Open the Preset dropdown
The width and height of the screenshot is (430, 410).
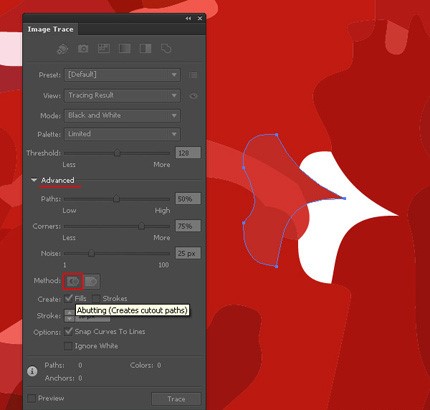[122, 75]
